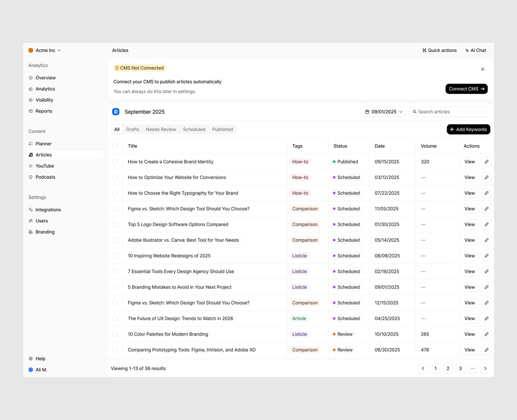Go to results page 3

click(460, 368)
